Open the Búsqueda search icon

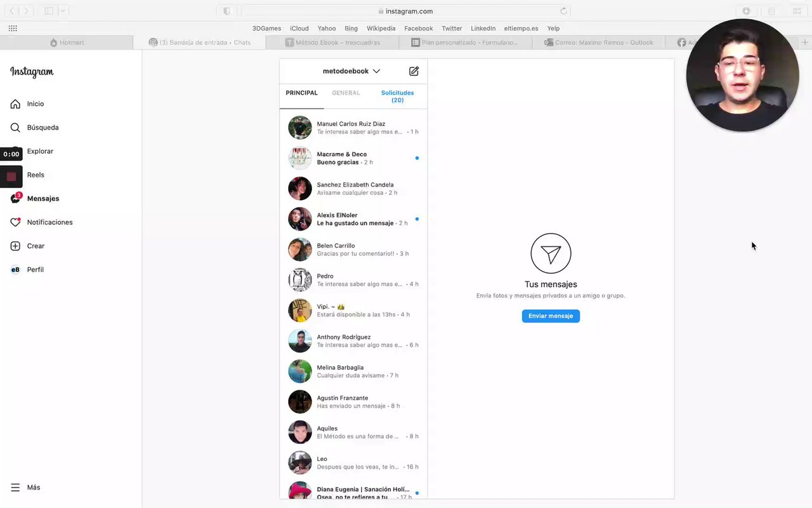[15, 128]
